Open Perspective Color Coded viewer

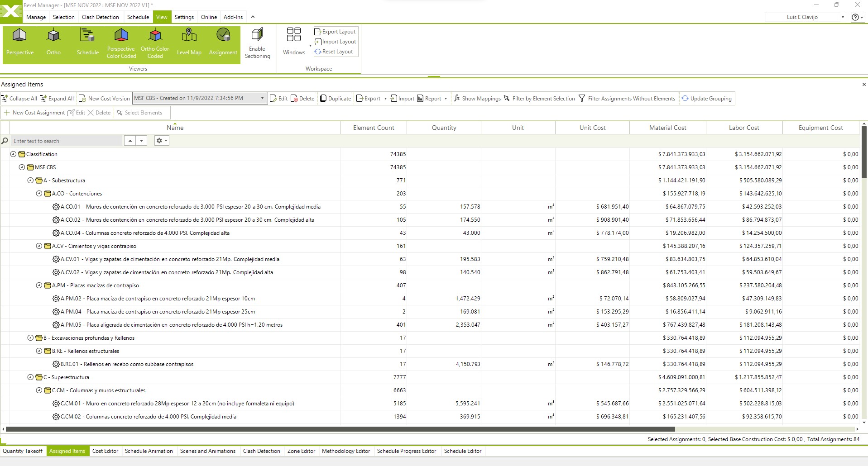pyautogui.click(x=121, y=44)
